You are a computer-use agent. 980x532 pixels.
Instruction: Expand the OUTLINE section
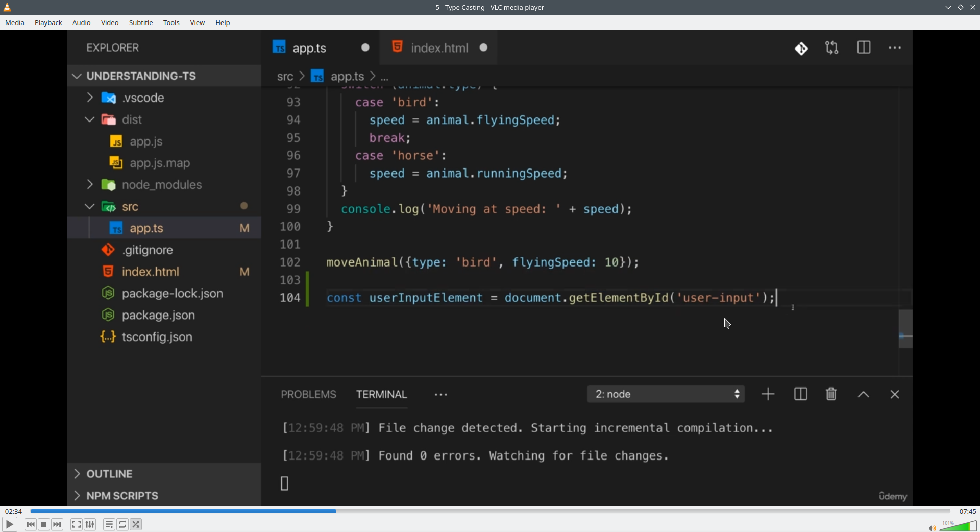(164, 474)
